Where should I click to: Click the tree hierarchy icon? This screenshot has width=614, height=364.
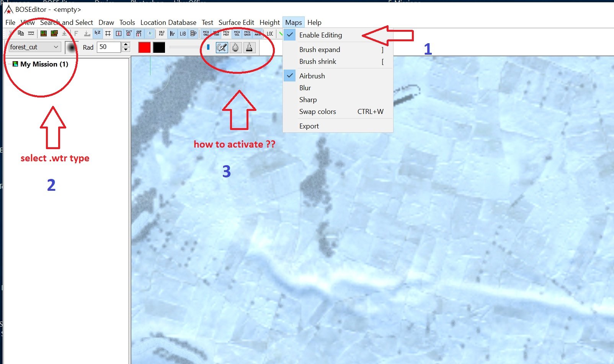(x=172, y=34)
